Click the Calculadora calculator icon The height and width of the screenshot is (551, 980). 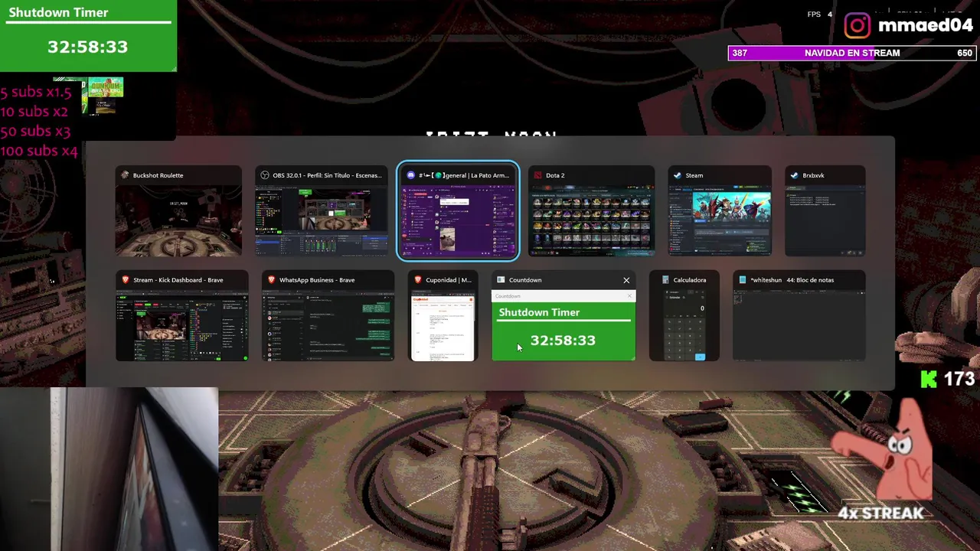coord(665,280)
